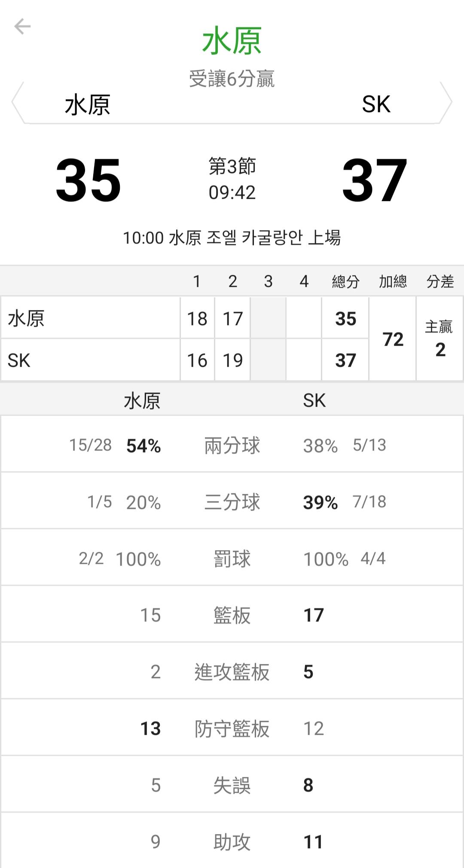Tap the play-by-play line at 10:00

232,238
